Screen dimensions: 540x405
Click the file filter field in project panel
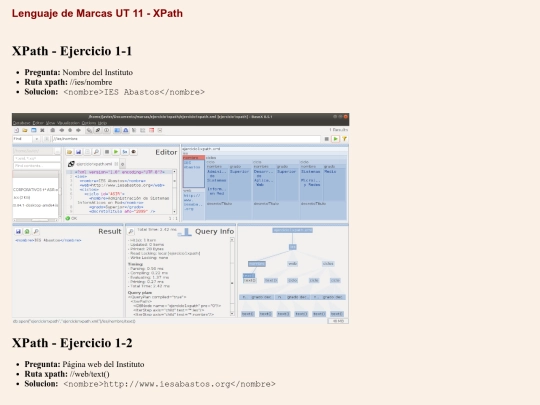pos(37,158)
